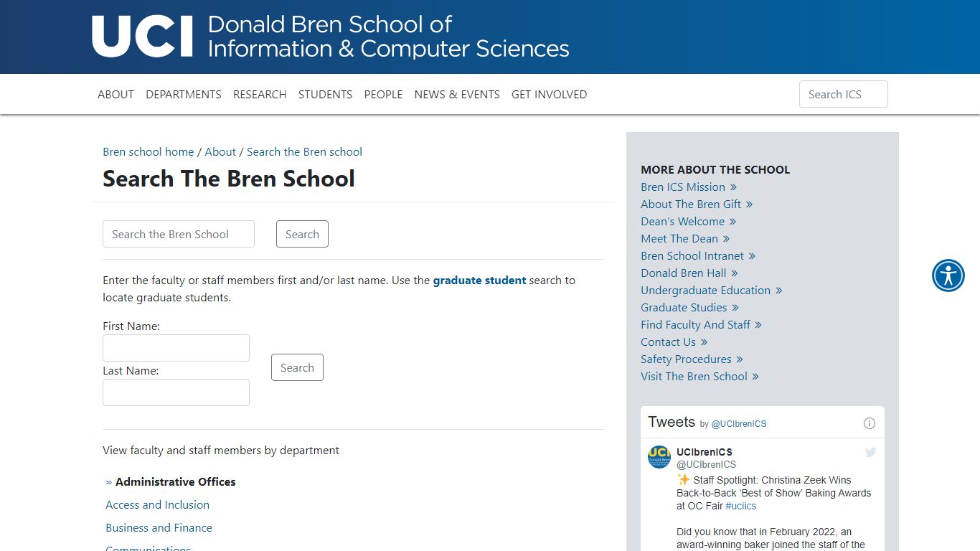Screen dimensions: 980x551
Task: Open Graduate Studies link
Action: click(x=689, y=308)
